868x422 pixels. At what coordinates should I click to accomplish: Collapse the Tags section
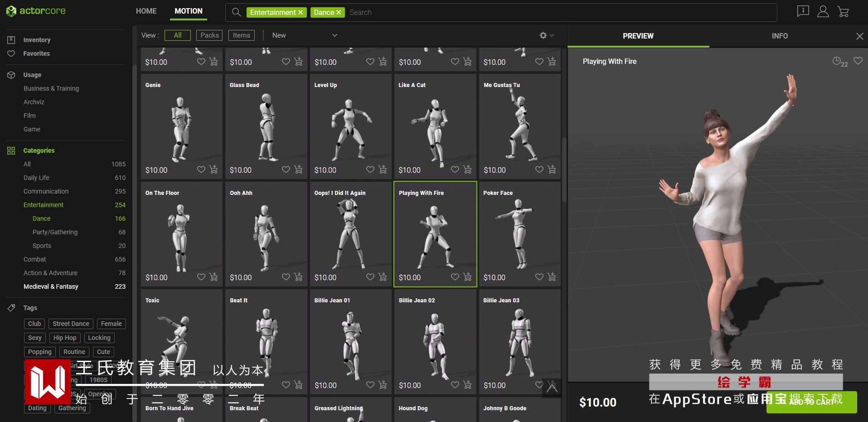click(30, 308)
